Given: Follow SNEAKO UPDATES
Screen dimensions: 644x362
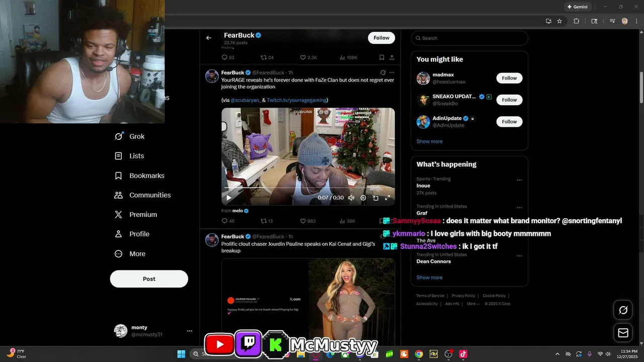Looking at the screenshot, I should tap(509, 100).
